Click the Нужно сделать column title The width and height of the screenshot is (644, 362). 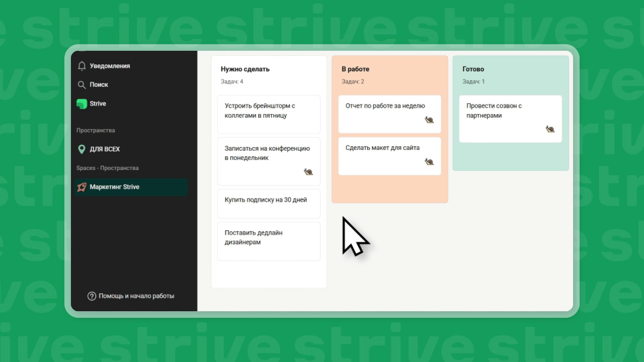coord(245,69)
